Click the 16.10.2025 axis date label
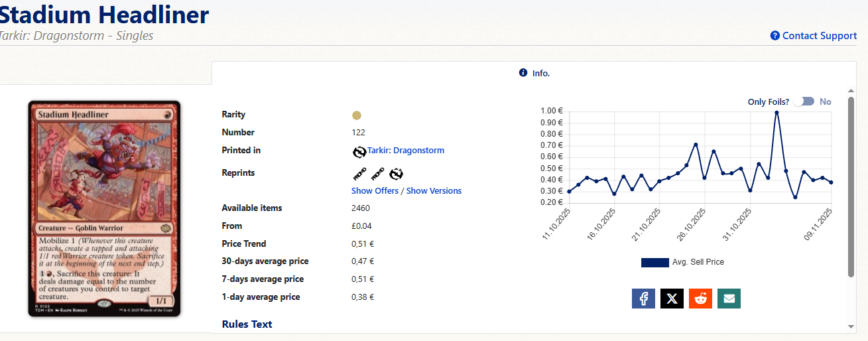 point(601,224)
